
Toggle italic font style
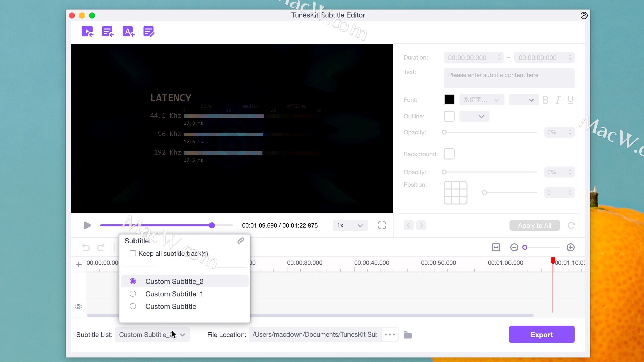click(558, 100)
